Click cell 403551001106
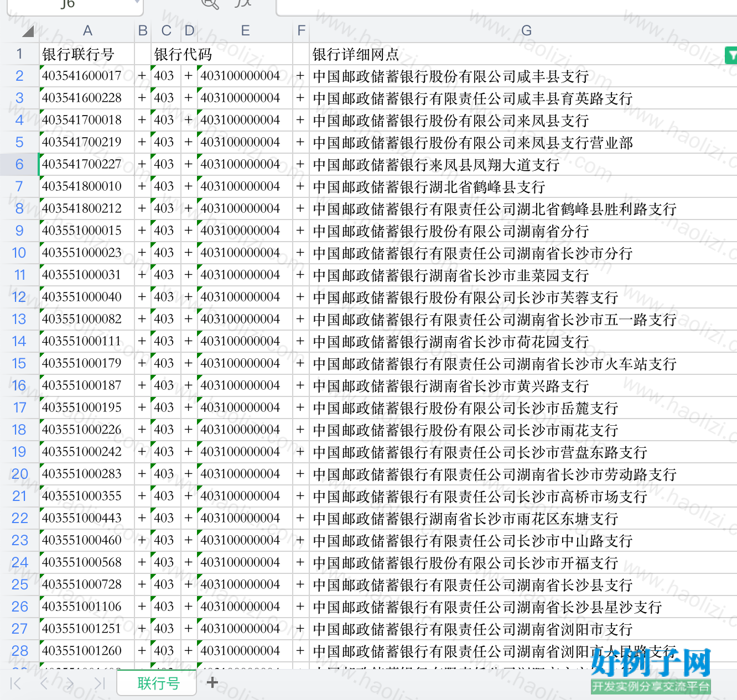Image resolution: width=737 pixels, height=700 pixels. click(x=87, y=607)
